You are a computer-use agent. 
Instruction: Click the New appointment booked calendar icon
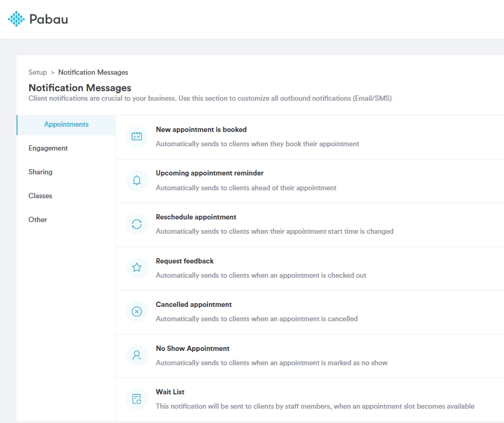click(x=137, y=136)
